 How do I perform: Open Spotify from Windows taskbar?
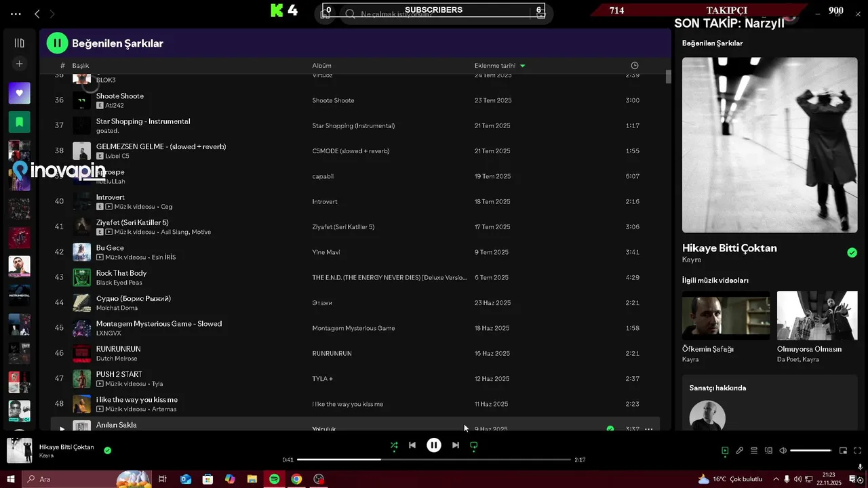tap(274, 479)
